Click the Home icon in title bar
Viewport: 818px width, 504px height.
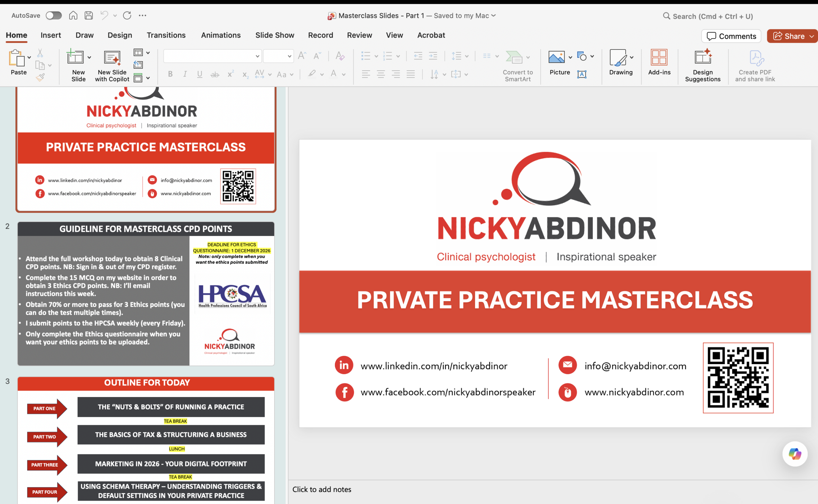(x=73, y=15)
